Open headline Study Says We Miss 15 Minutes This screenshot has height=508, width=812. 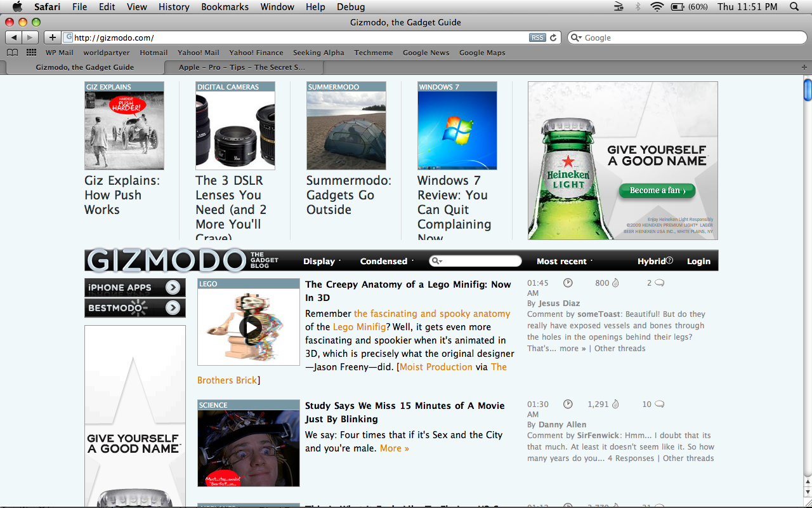click(405, 412)
